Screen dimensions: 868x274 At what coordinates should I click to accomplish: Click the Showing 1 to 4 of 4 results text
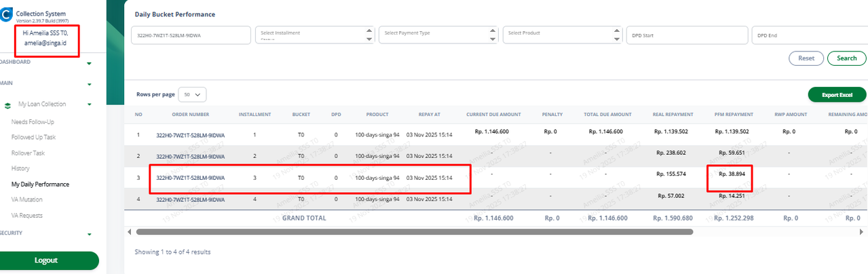click(172, 252)
